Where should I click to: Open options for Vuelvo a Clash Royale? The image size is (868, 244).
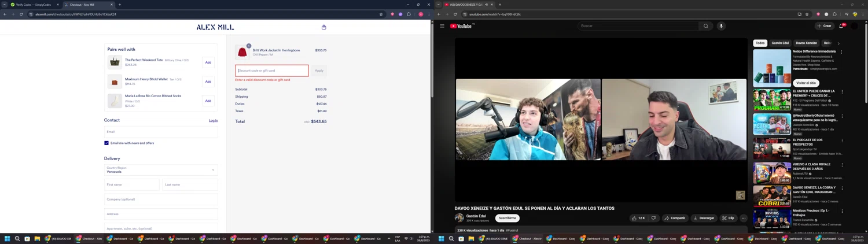click(x=842, y=165)
